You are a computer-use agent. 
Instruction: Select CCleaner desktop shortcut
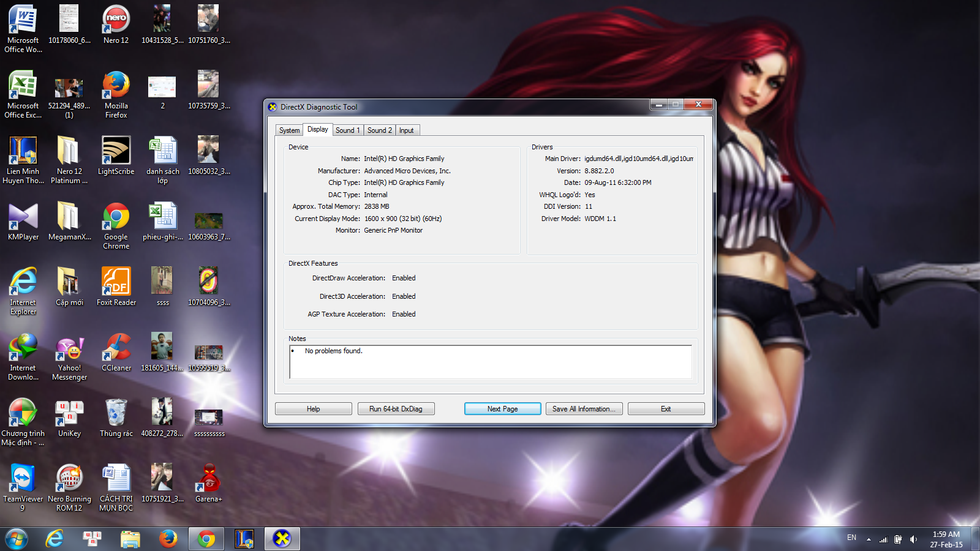click(x=116, y=352)
